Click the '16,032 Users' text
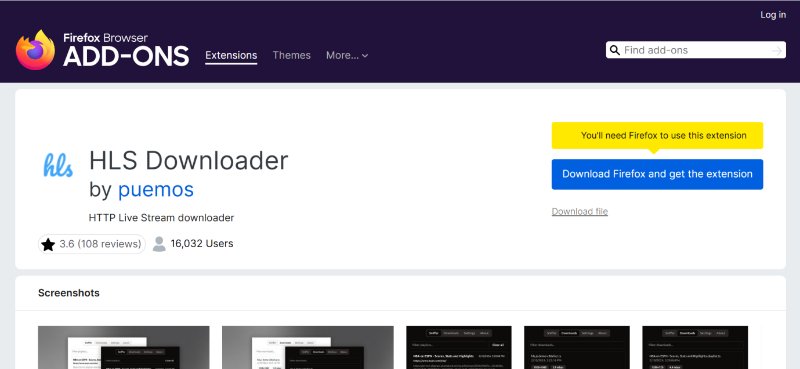Screen dimensions: 800x369 202,243
